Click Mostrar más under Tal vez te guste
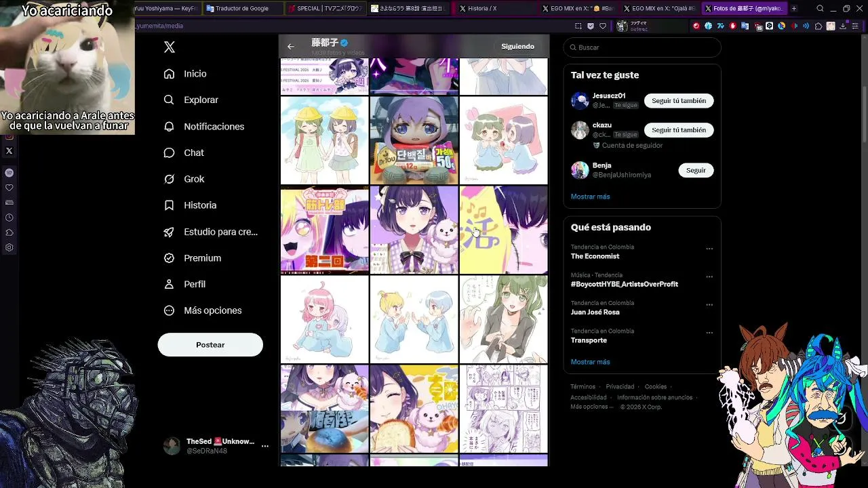Screen dimensions: 868x488 tap(590, 197)
